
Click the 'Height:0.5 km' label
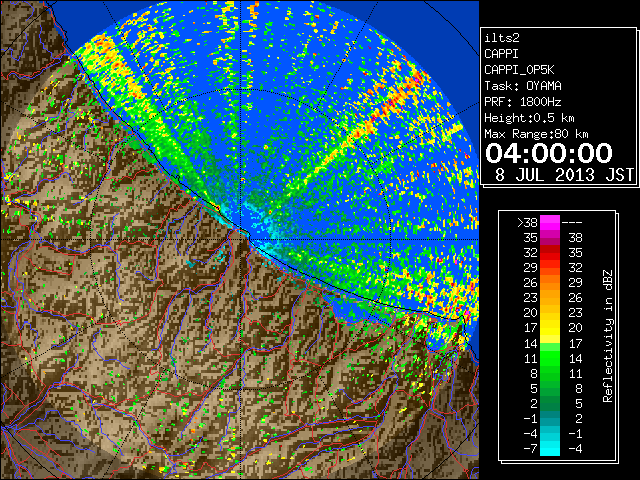coord(529,118)
